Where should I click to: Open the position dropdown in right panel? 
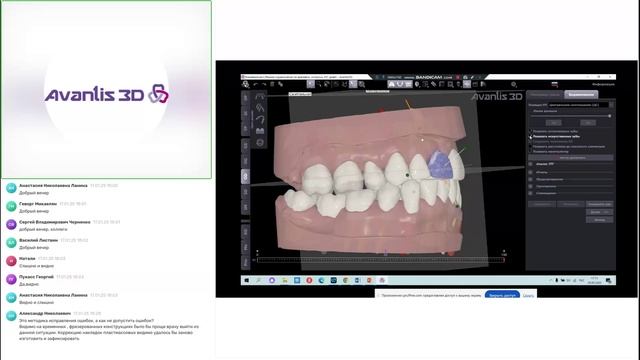578,105
